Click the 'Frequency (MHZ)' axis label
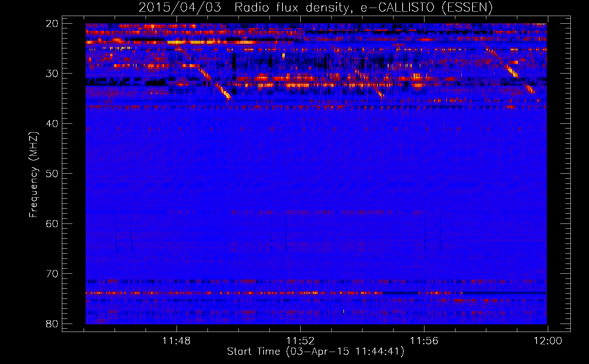The height and width of the screenshot is (364, 589). (33, 174)
